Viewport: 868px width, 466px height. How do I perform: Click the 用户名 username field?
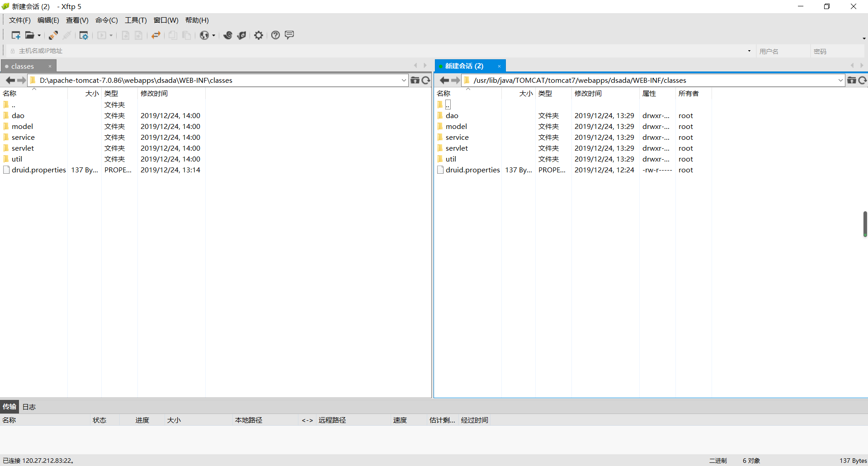pyautogui.click(x=783, y=51)
